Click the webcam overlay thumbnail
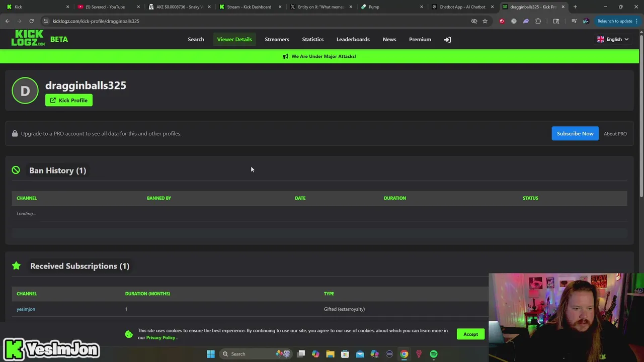644x362 pixels. (x=566, y=317)
